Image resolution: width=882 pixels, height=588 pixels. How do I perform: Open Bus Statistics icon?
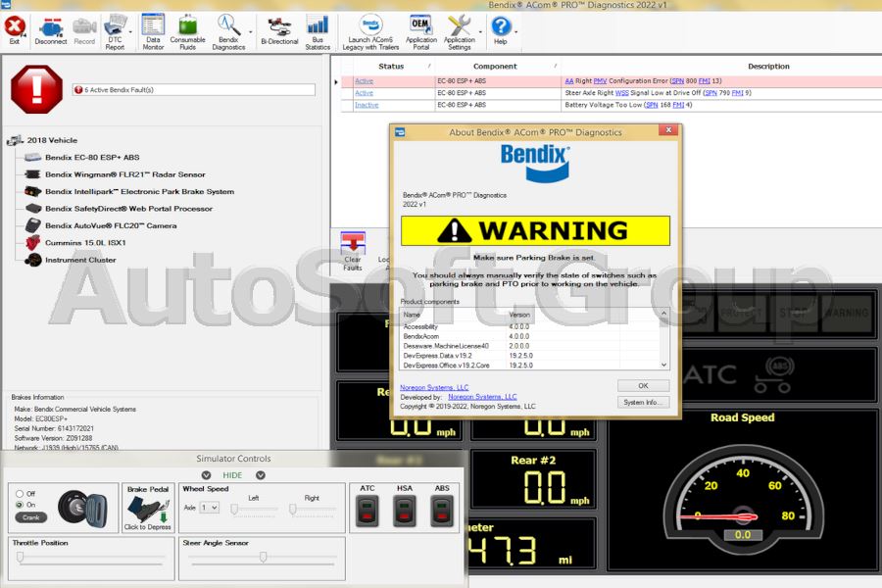[x=317, y=24]
